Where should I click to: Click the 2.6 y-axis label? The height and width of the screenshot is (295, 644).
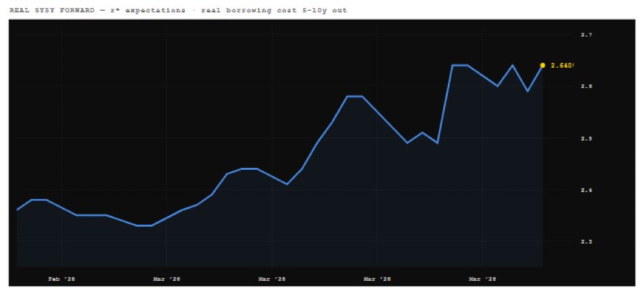[x=586, y=87]
